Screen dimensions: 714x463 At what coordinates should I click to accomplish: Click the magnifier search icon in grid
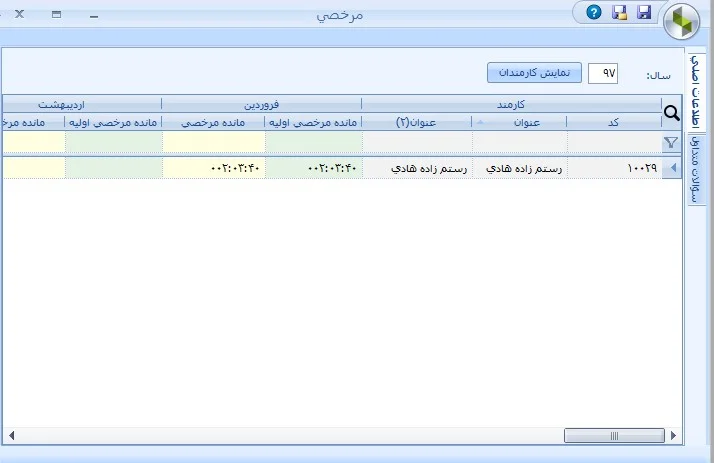click(672, 113)
